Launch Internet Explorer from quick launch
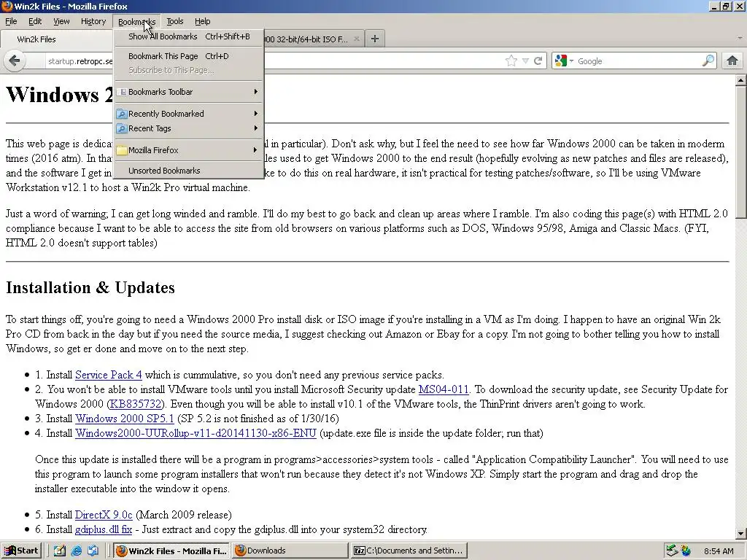Image resolution: width=747 pixels, height=560 pixels. pyautogui.click(x=76, y=551)
